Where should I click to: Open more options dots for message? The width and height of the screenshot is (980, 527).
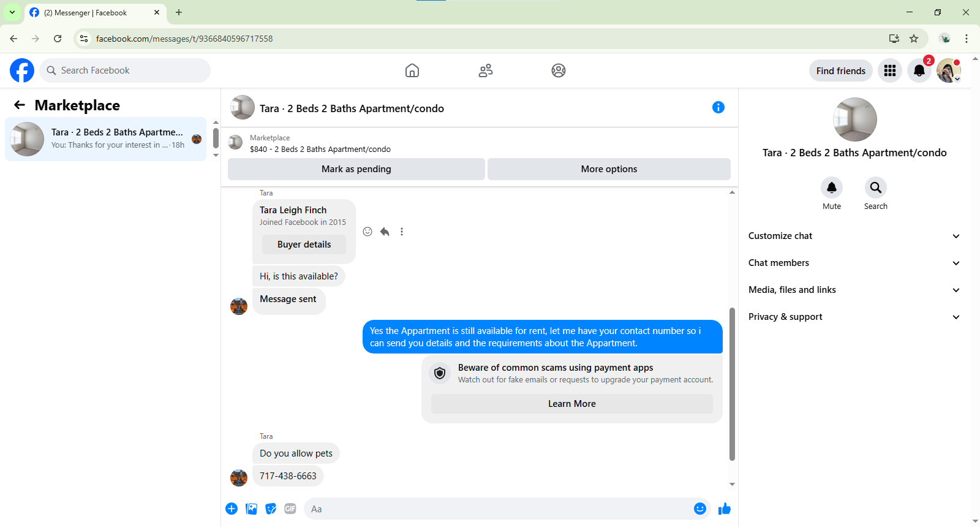pyautogui.click(x=402, y=232)
